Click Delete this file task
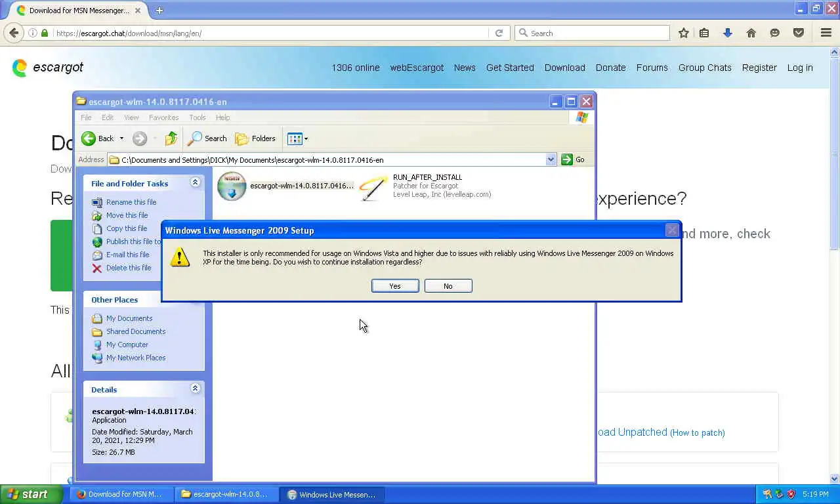This screenshot has width=840, height=504. pyautogui.click(x=129, y=268)
